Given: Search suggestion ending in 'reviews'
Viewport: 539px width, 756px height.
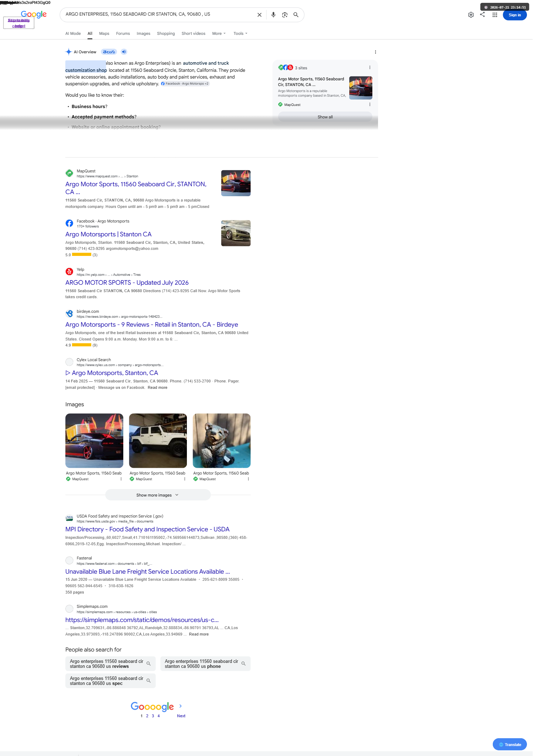Looking at the screenshot, I should [111, 664].
